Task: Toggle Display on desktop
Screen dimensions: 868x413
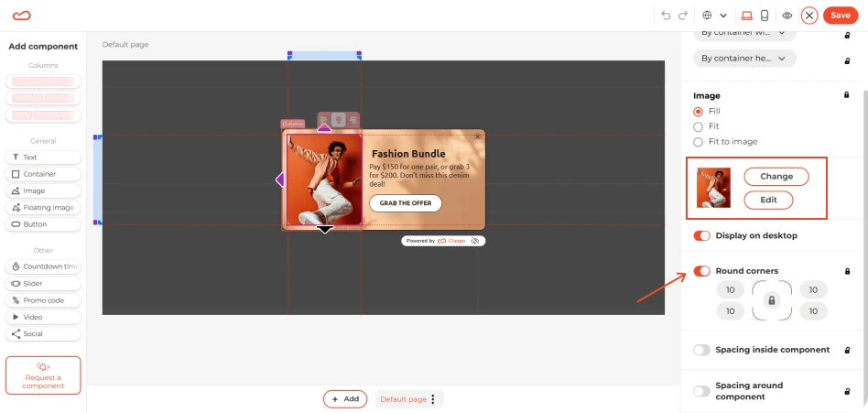Action: pyautogui.click(x=702, y=236)
